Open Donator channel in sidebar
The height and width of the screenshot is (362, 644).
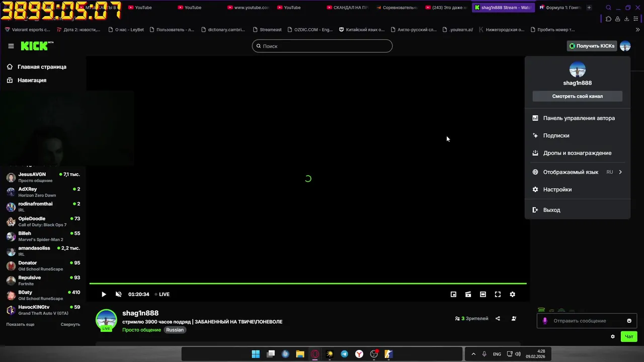point(43,266)
